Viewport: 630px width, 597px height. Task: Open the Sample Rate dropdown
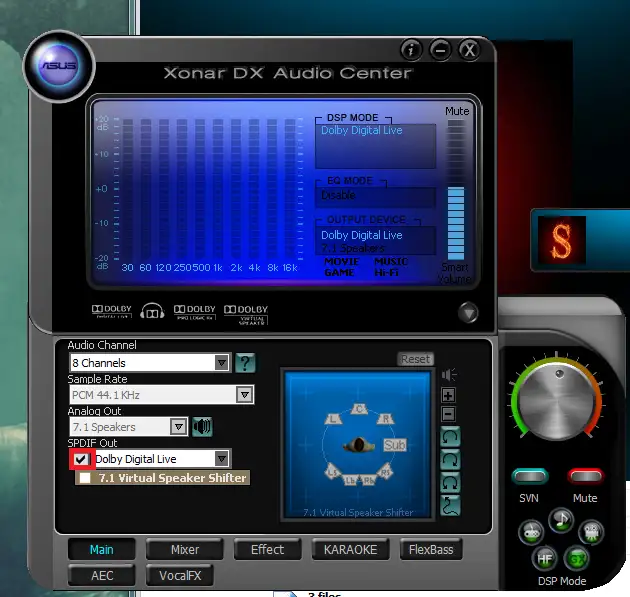pos(244,395)
